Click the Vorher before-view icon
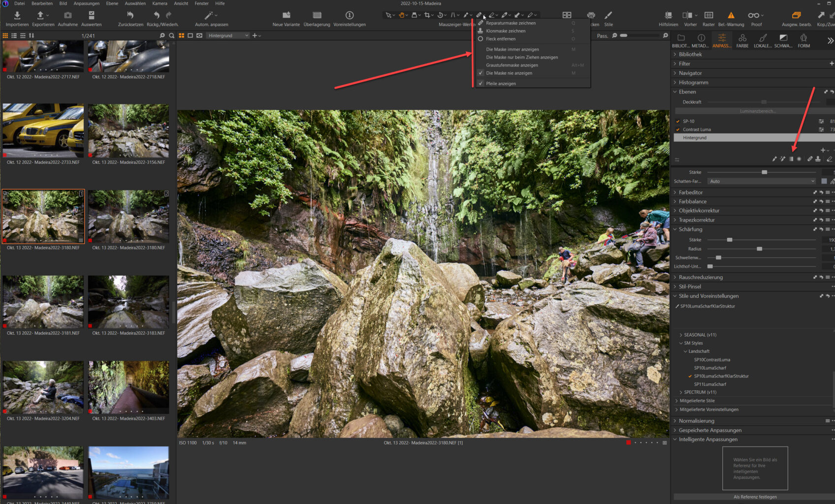835x504 pixels. point(687,15)
